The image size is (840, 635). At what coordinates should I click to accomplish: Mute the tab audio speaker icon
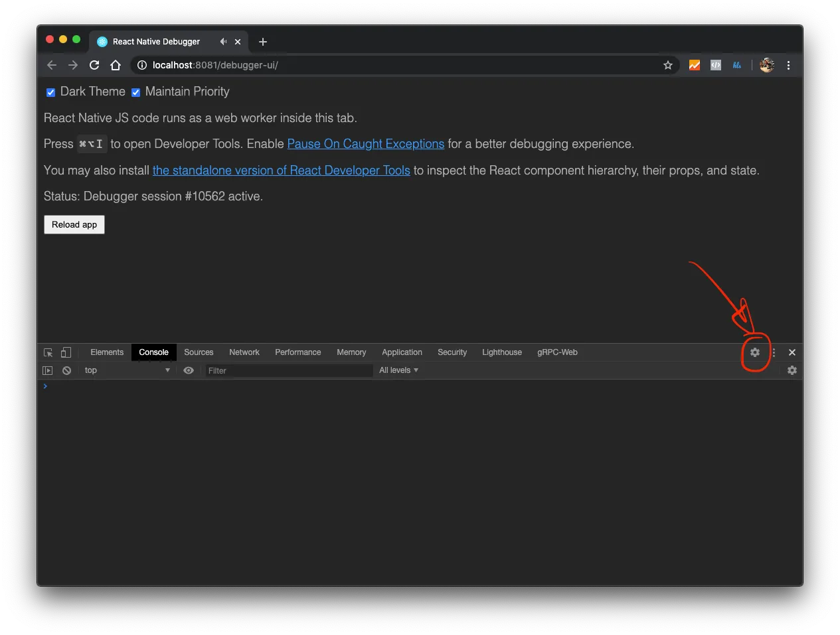pyautogui.click(x=223, y=41)
